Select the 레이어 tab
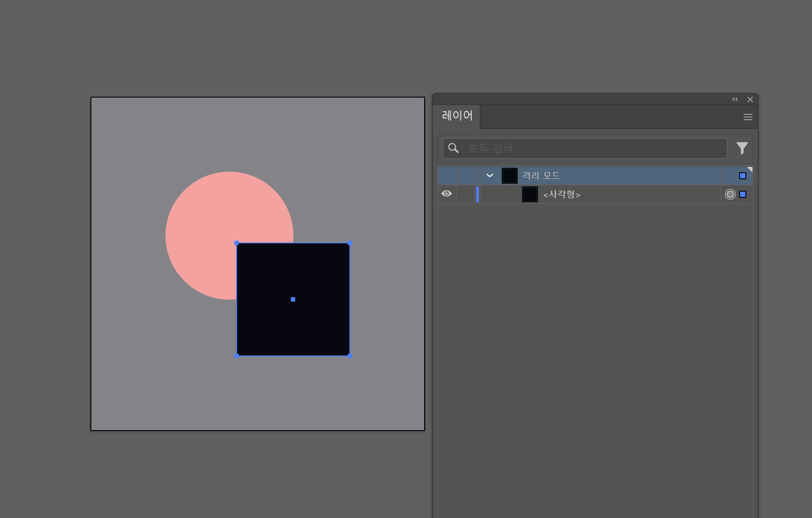The image size is (812, 518). [x=457, y=116]
